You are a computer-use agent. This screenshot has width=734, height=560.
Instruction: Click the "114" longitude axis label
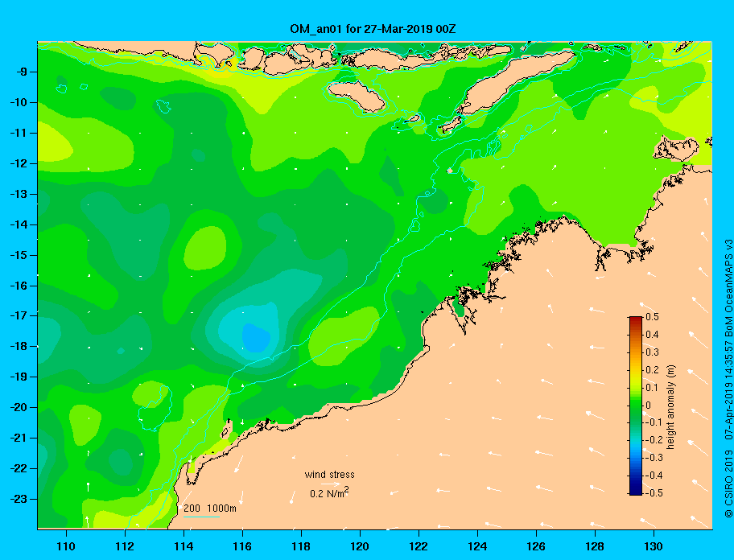click(183, 546)
